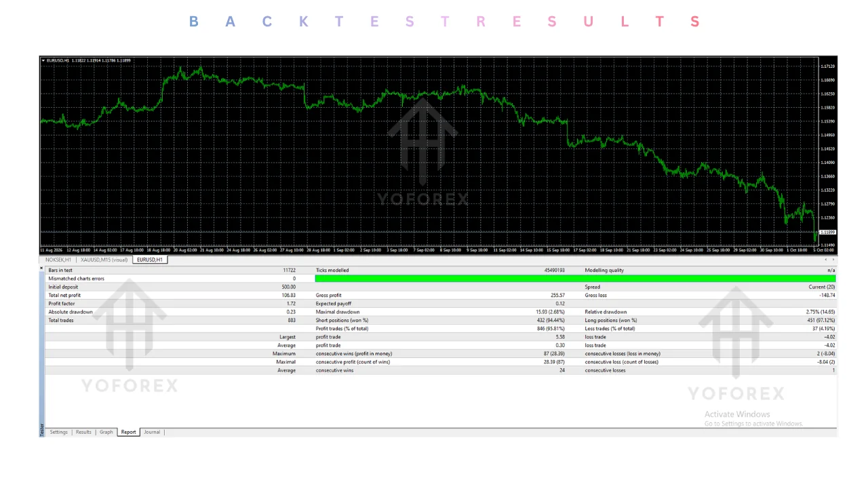Click the maximal drawdown value 15.93 (2.68%)
The image size is (868, 488).
click(x=550, y=312)
